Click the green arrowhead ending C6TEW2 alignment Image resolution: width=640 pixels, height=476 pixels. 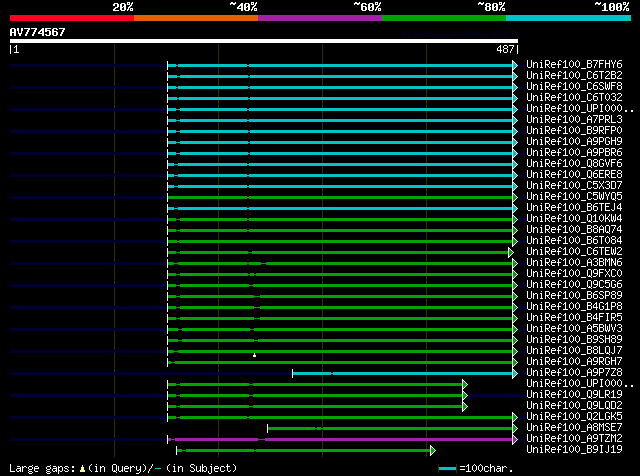(x=511, y=253)
